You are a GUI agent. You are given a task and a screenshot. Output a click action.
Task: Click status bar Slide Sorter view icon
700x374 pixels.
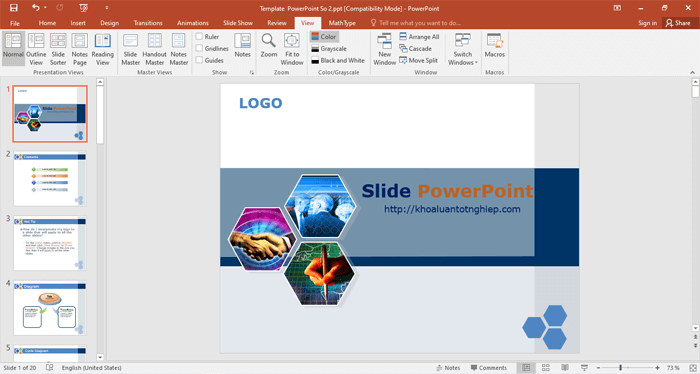546,368
